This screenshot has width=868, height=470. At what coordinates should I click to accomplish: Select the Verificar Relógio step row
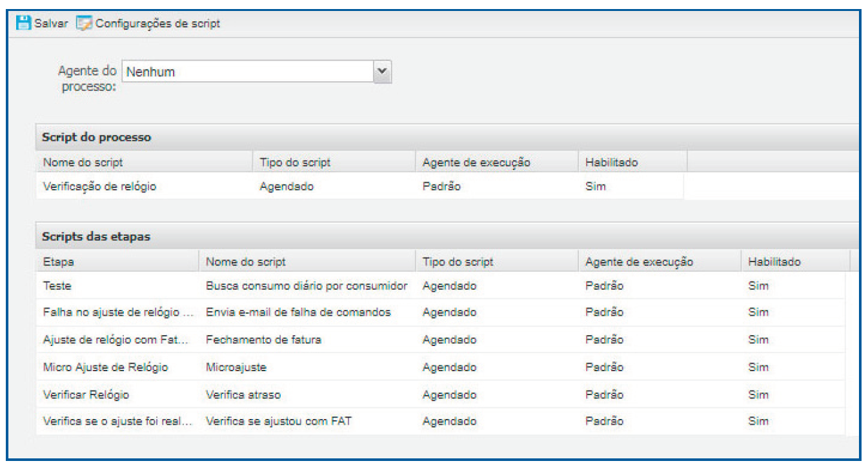click(86, 394)
